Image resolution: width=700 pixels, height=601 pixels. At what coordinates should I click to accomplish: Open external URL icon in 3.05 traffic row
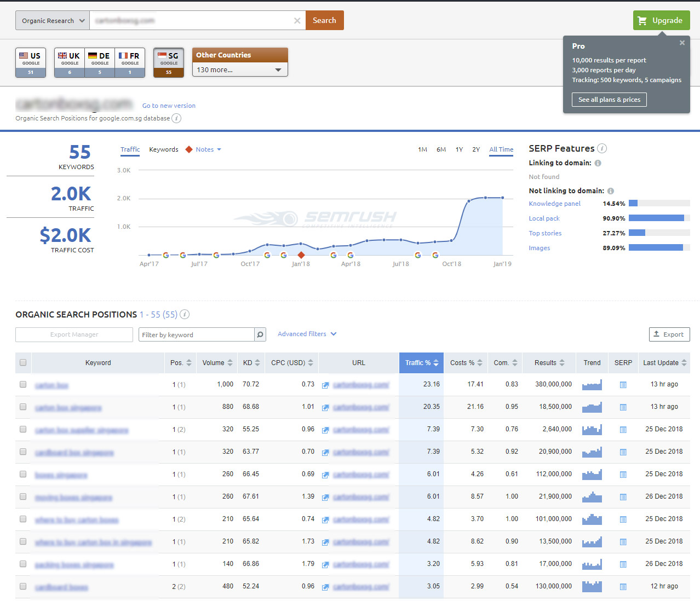click(x=325, y=587)
